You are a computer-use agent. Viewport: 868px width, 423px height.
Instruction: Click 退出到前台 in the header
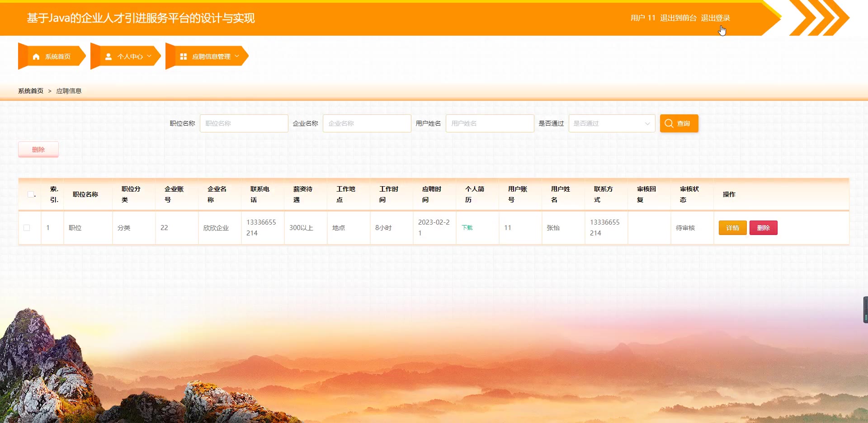[678, 18]
